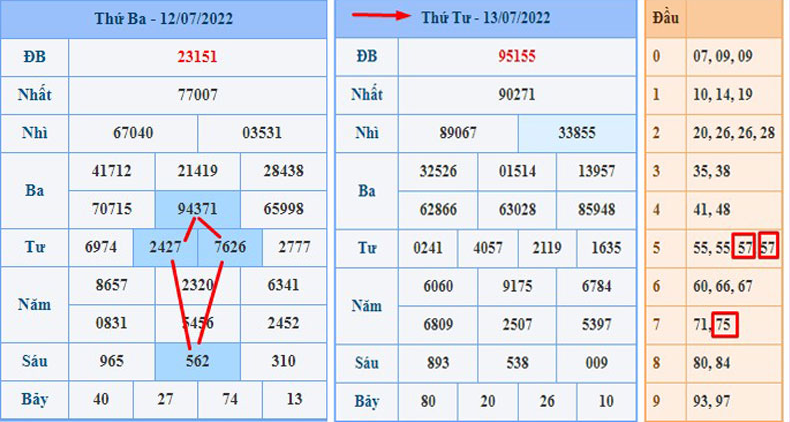The width and height of the screenshot is (790, 422).
Task: Click the red special prize number 23151
Action: tap(197, 57)
